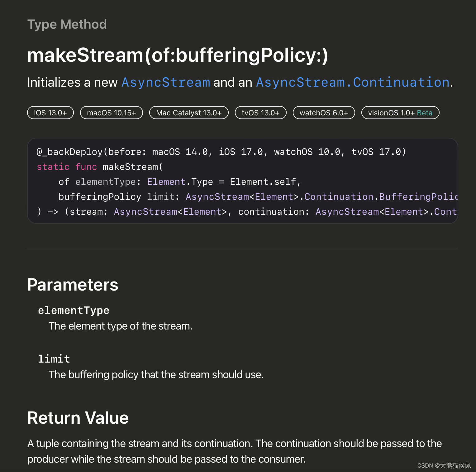
Task: Click 'The element type of the stream.' text
Action: click(x=121, y=326)
